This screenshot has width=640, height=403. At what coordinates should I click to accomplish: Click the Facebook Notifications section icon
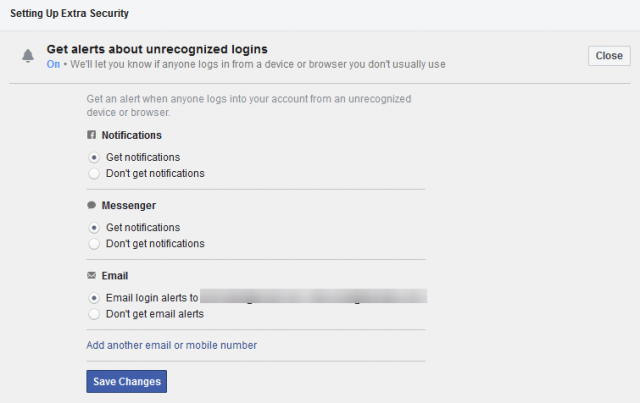click(92, 135)
